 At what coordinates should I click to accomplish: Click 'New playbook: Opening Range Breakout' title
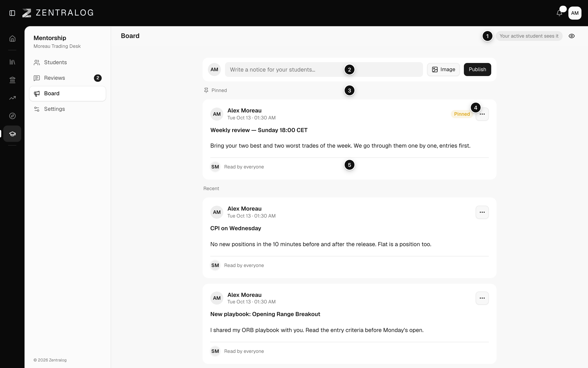point(265,314)
